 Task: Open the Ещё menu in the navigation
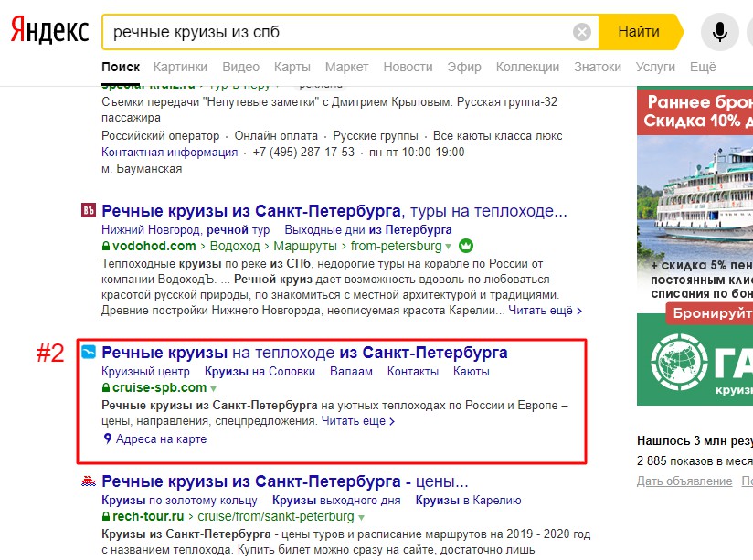click(x=703, y=67)
